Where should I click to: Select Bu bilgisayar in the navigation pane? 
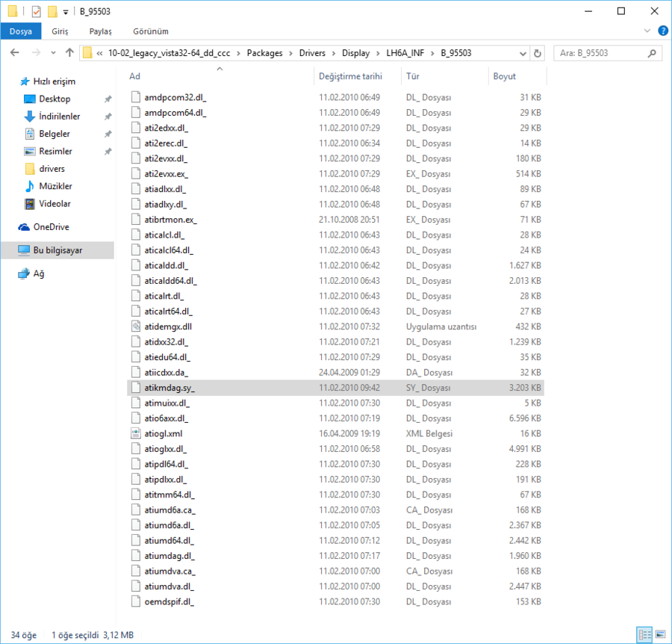coord(57,250)
